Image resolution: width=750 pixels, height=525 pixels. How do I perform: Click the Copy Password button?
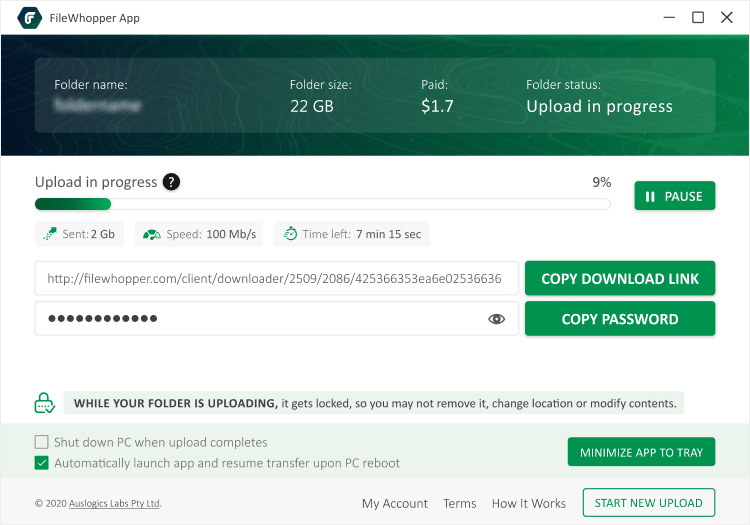620,319
